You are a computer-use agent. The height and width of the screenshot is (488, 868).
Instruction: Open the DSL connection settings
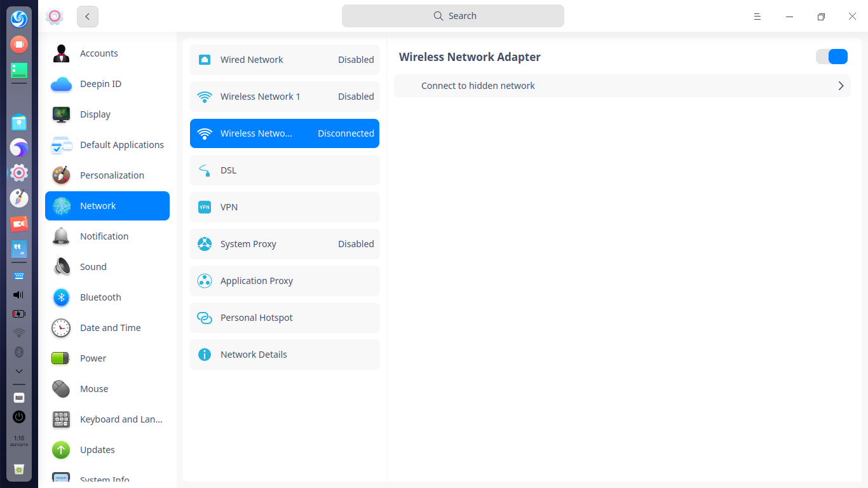click(285, 170)
